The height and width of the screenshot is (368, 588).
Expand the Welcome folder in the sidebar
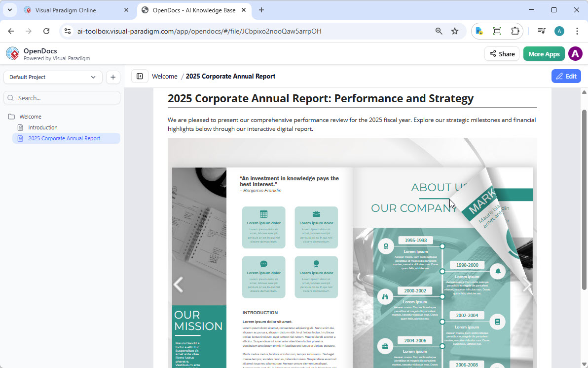(31, 116)
